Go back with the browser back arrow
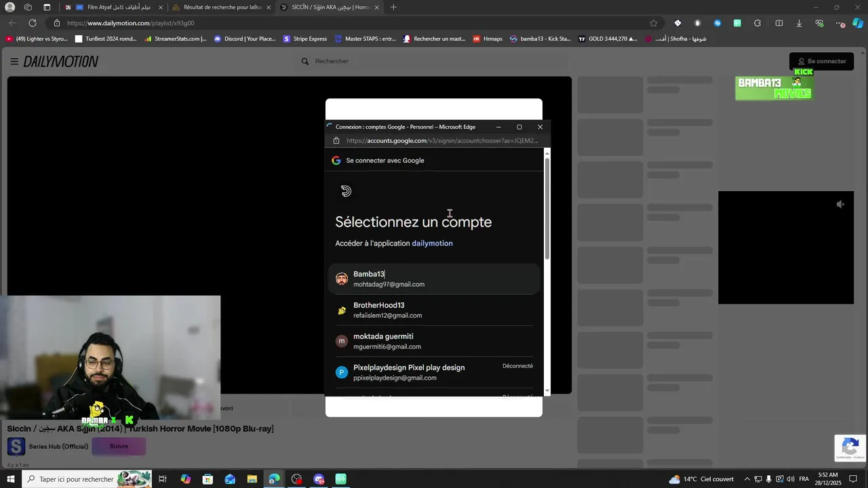The image size is (868, 488). tap(12, 23)
